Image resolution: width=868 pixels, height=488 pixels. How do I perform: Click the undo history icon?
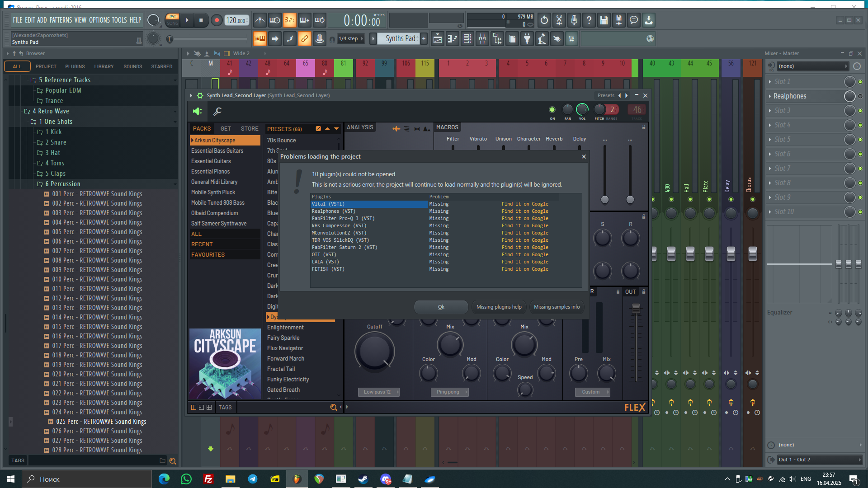pos(544,20)
